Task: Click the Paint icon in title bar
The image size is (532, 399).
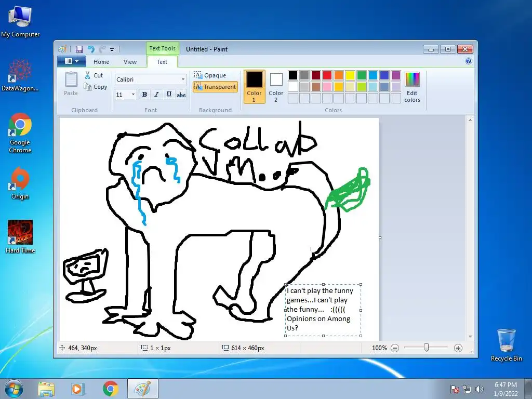Action: point(62,49)
